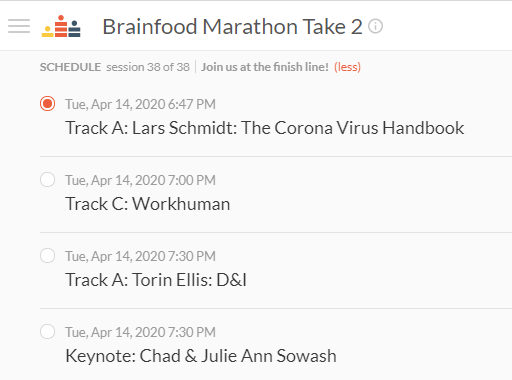Click the colorful people logo icon
Screen dimensions: 512x380
(61, 26)
